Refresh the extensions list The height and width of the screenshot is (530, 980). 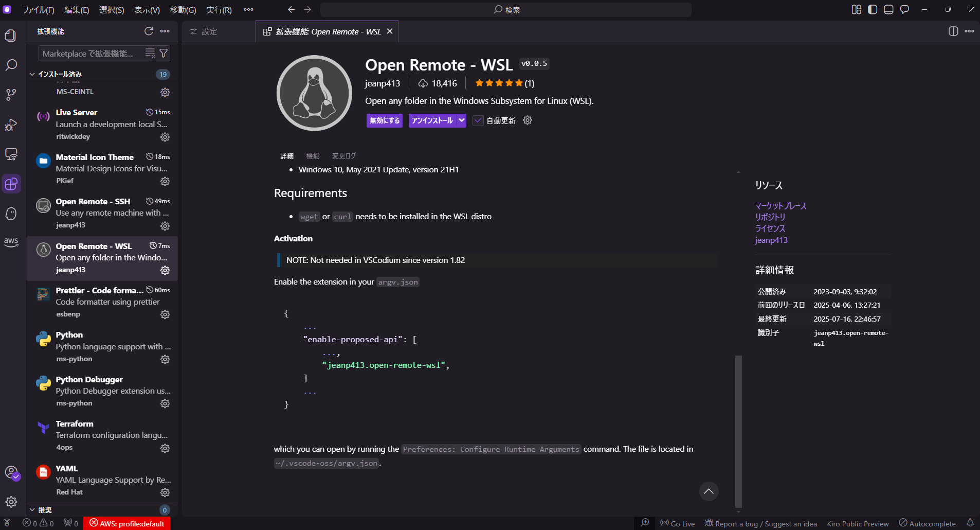pyautogui.click(x=149, y=31)
